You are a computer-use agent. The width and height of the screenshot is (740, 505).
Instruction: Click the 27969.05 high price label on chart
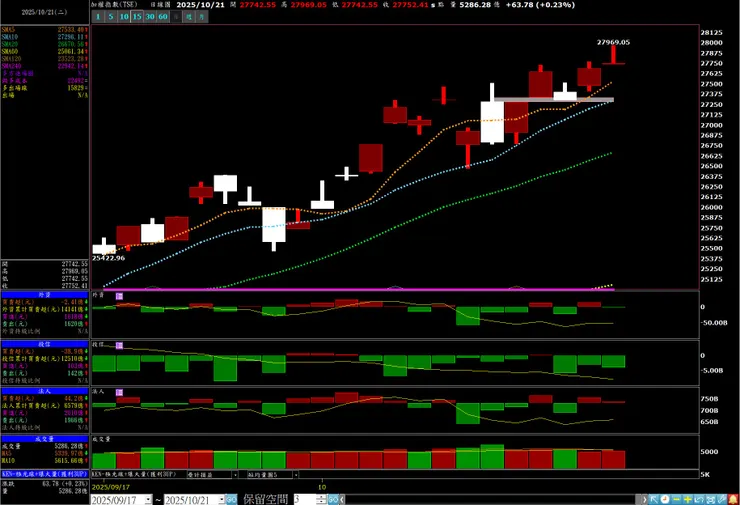coord(613,42)
